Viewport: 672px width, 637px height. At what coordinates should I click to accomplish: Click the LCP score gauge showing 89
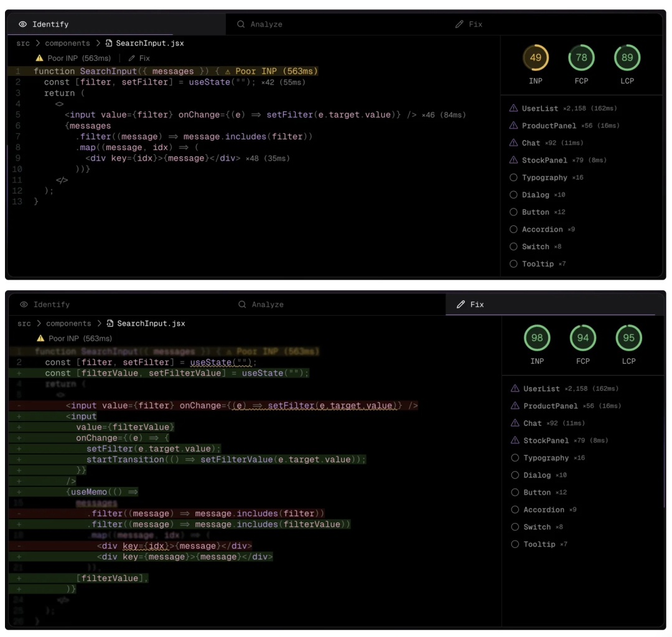tap(627, 57)
